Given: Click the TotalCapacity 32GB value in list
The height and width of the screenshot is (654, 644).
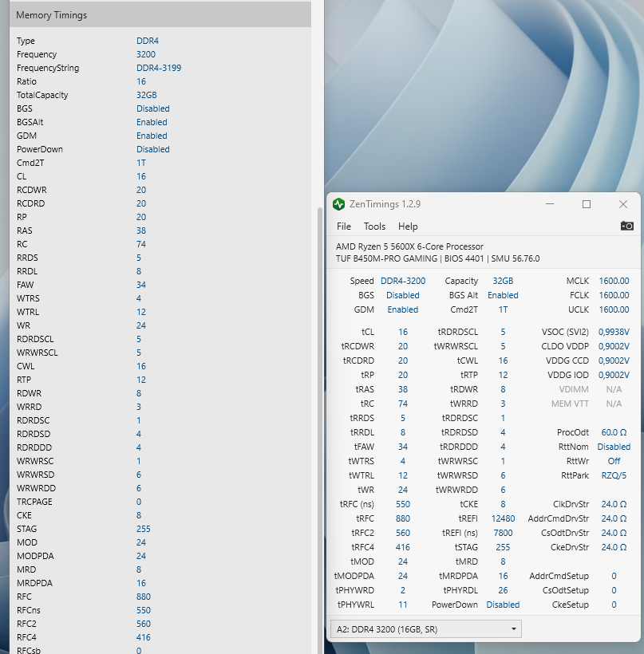Looking at the screenshot, I should click(147, 95).
